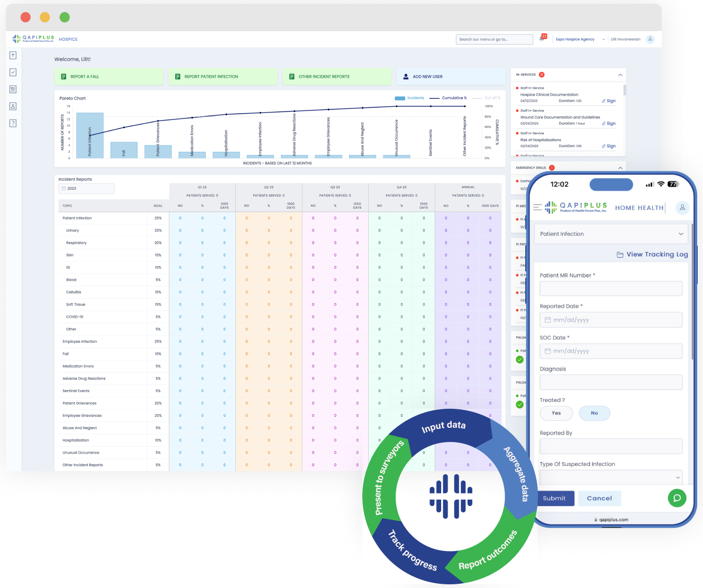Click Sign for Wound Care Documentation and Guidelines
703x588 pixels.
608,123
